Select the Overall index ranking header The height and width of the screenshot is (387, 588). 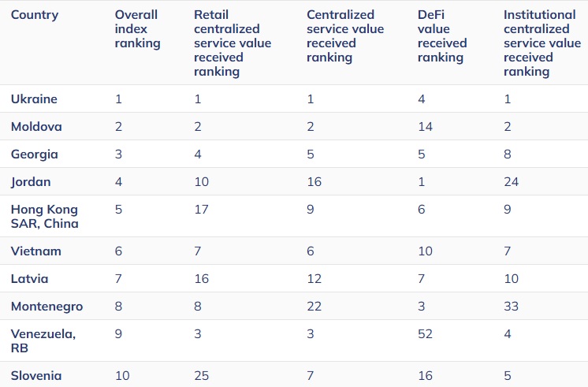coord(137,29)
